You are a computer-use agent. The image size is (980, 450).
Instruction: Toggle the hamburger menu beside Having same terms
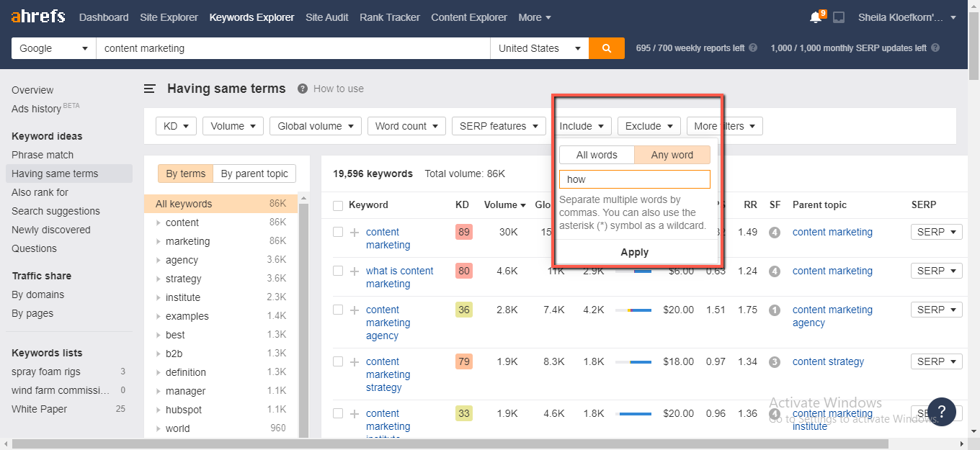pos(150,89)
